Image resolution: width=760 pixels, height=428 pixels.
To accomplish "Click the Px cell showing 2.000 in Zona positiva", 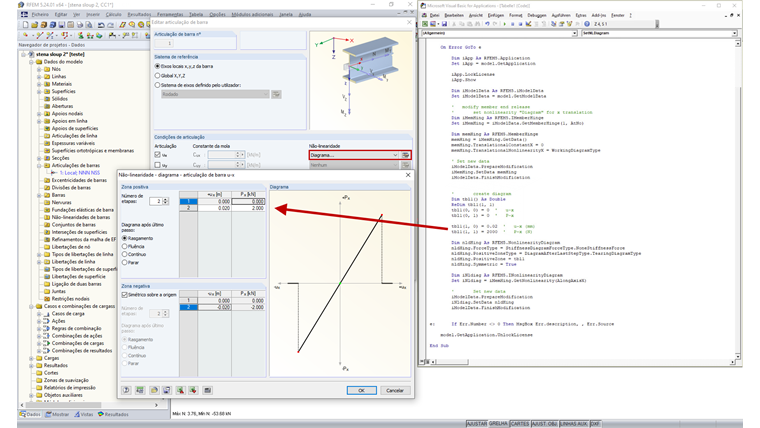I will [x=248, y=208].
